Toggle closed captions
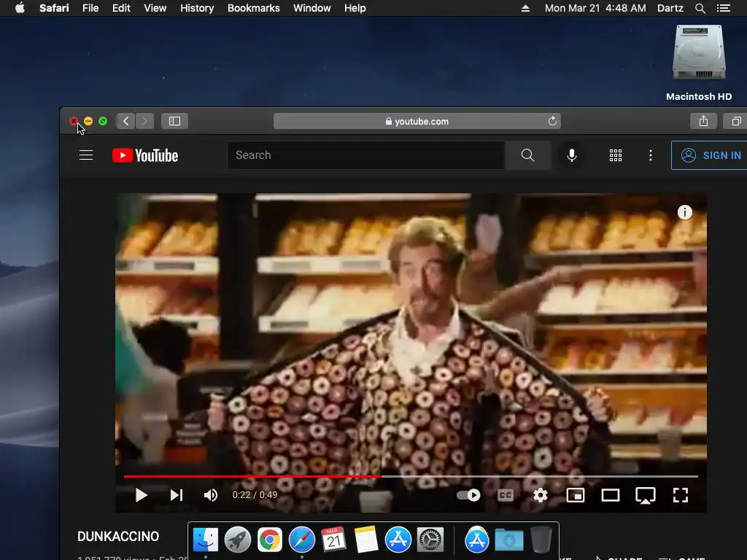Image resolution: width=747 pixels, height=560 pixels. [x=505, y=495]
